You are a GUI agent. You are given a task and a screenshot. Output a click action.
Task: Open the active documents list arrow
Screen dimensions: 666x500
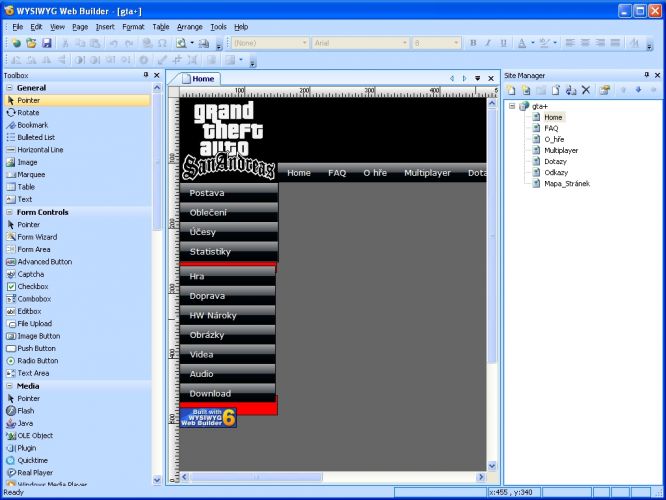click(x=477, y=79)
